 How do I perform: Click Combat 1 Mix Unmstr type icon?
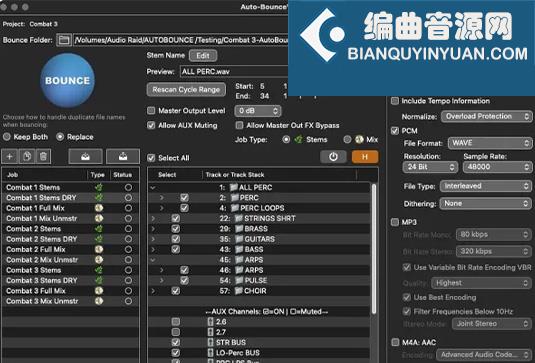[x=99, y=218]
